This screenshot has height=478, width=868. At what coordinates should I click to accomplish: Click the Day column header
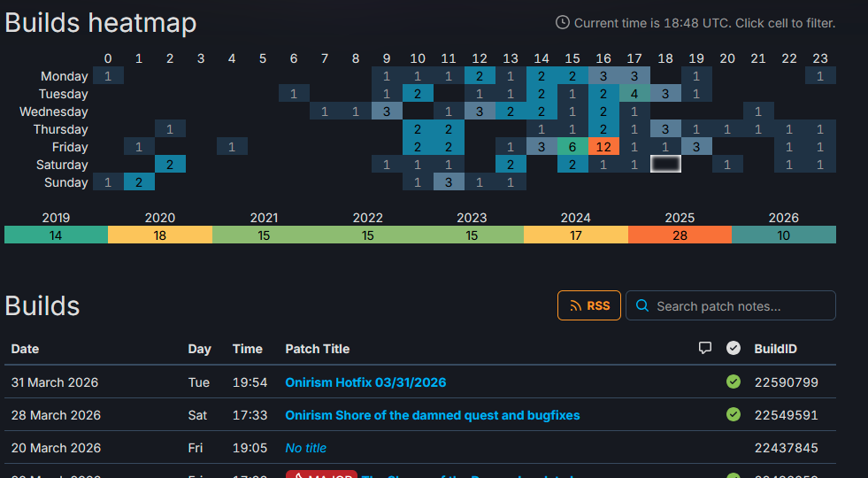199,349
